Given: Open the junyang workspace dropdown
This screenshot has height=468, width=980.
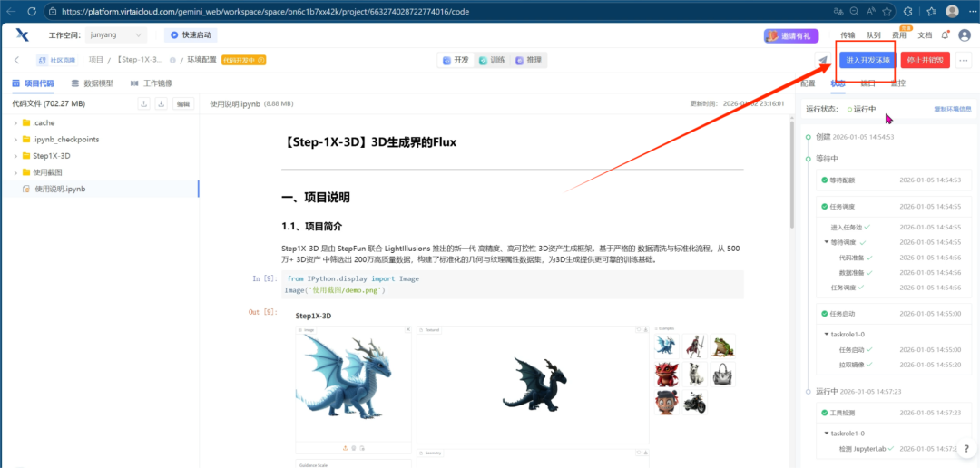Looking at the screenshot, I should pyautogui.click(x=116, y=35).
